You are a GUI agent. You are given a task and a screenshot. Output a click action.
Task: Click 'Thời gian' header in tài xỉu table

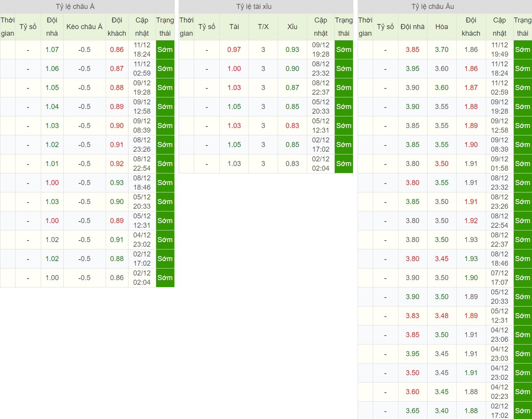tap(186, 27)
